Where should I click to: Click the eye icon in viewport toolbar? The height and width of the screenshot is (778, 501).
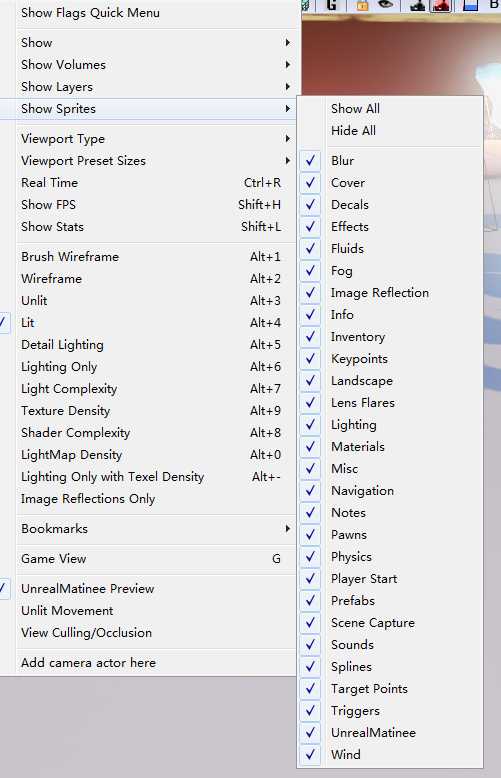click(385, 5)
